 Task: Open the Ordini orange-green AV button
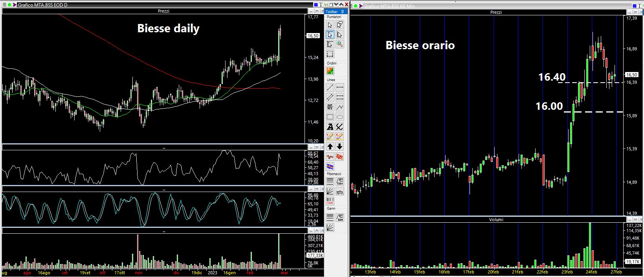click(330, 71)
